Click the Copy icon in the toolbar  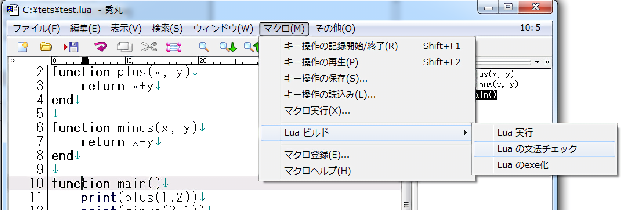(124, 47)
